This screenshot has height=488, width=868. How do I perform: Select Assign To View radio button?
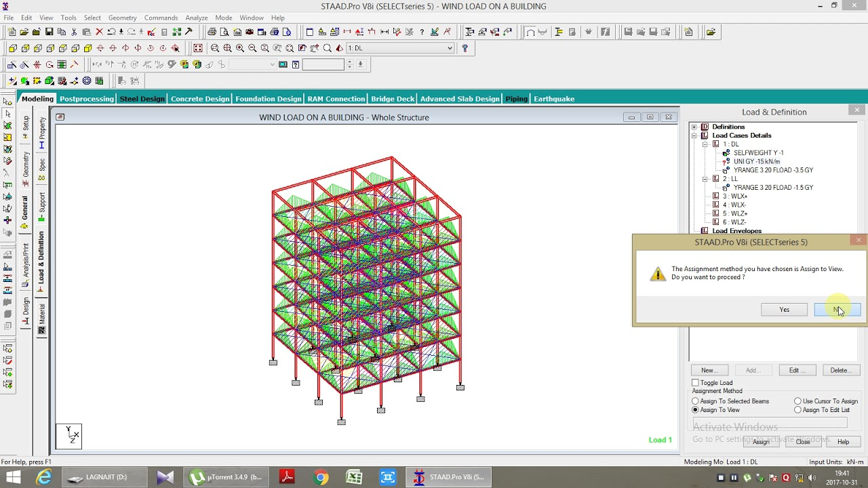click(696, 410)
